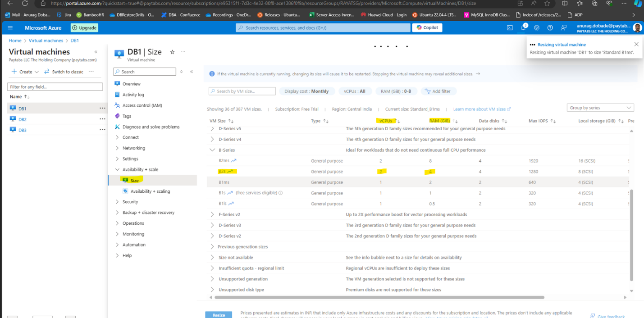Viewport: 644px width, 318px height.
Task: Expand the D-Series v4 group
Action: pos(212,139)
